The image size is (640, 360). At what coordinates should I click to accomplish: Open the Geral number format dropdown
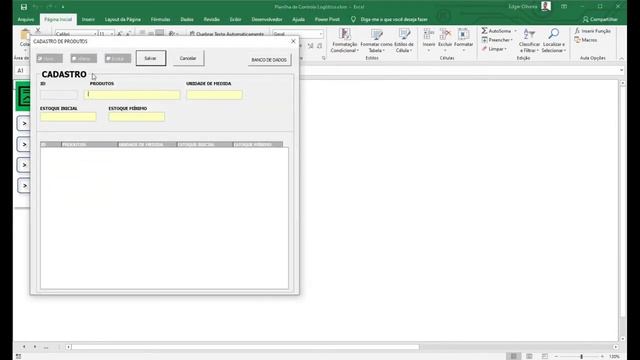point(321,34)
